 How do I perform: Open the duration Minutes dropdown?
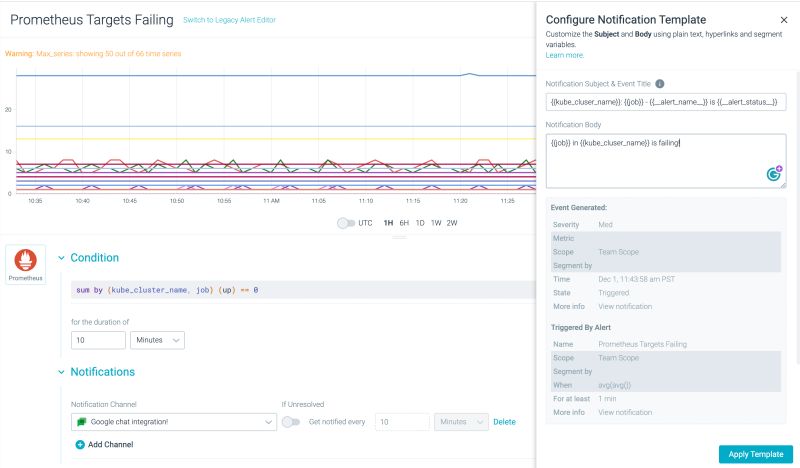pos(157,340)
